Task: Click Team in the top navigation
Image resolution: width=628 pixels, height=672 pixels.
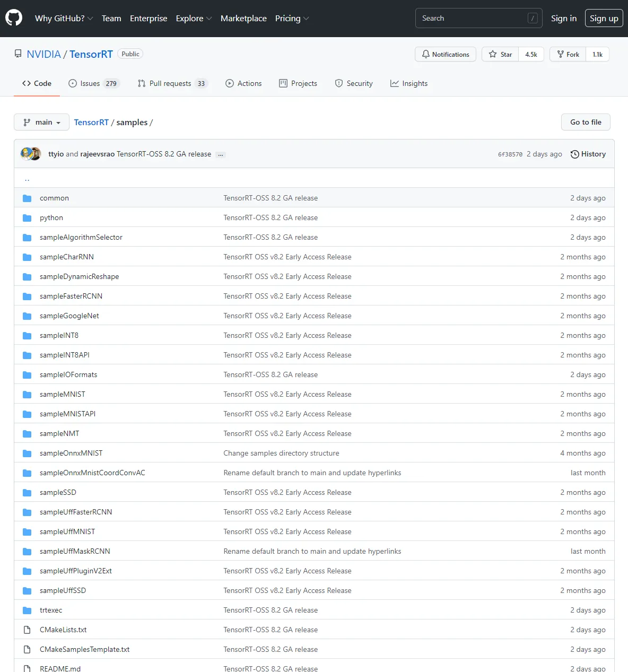Action: pyautogui.click(x=111, y=18)
